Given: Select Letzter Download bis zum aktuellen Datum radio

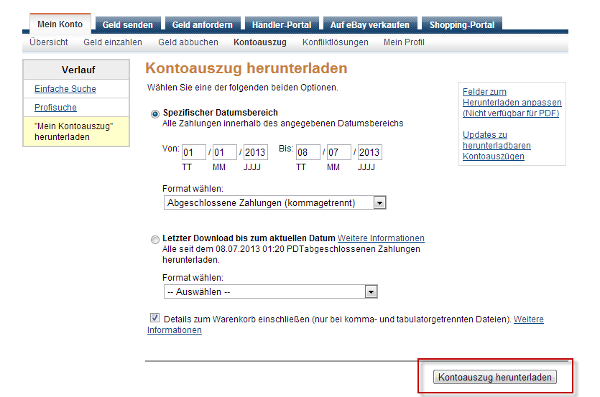Looking at the screenshot, I should pos(155,240).
